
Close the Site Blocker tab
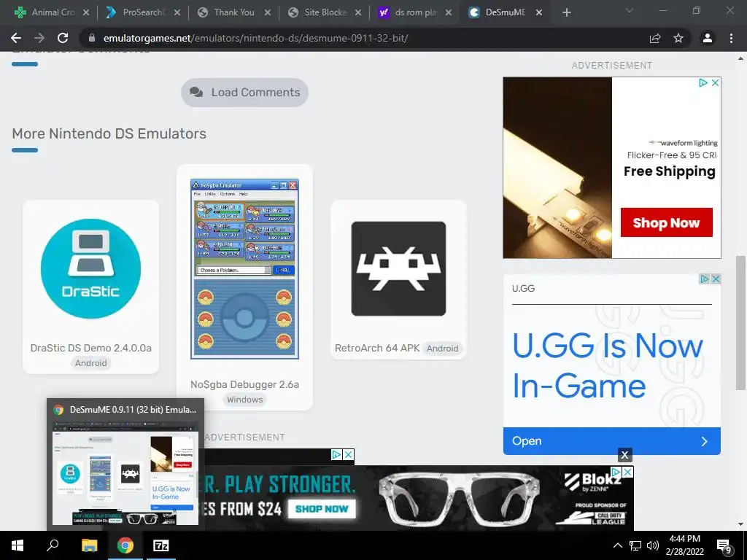pos(358,12)
